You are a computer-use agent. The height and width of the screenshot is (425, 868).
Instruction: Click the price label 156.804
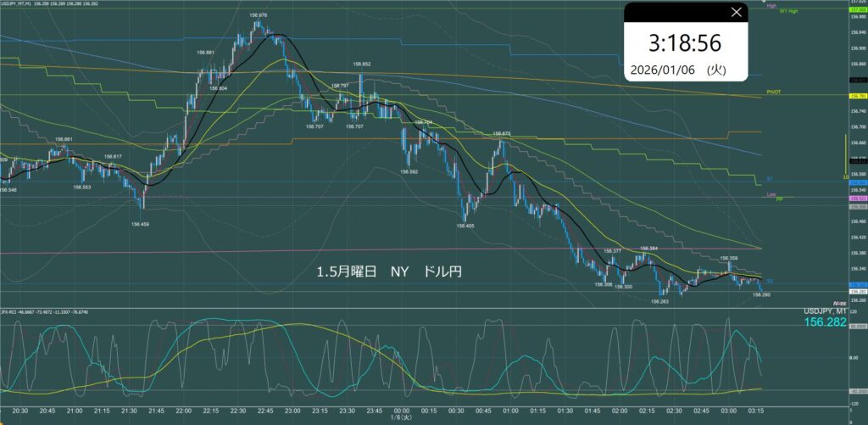pos(219,88)
